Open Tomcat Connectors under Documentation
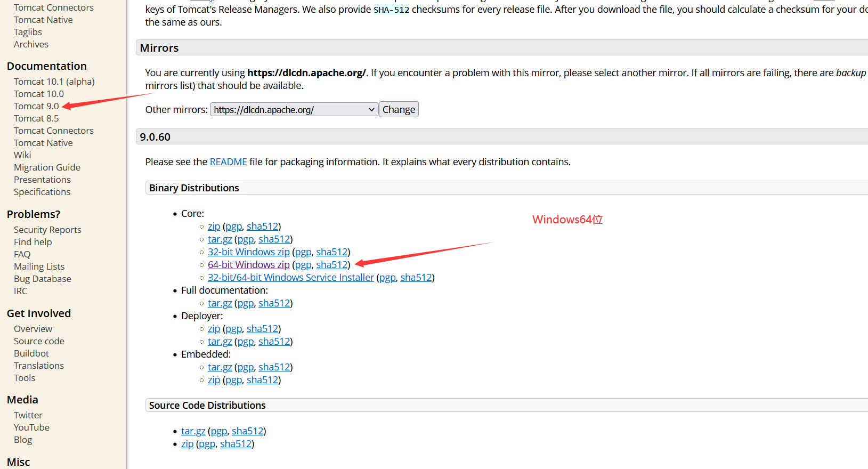The height and width of the screenshot is (469, 868). 54,131
